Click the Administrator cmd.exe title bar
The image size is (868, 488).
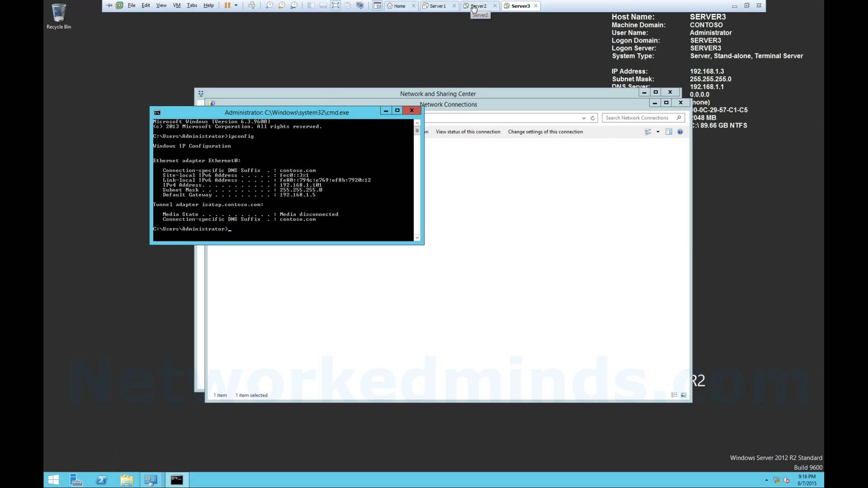[287, 113]
